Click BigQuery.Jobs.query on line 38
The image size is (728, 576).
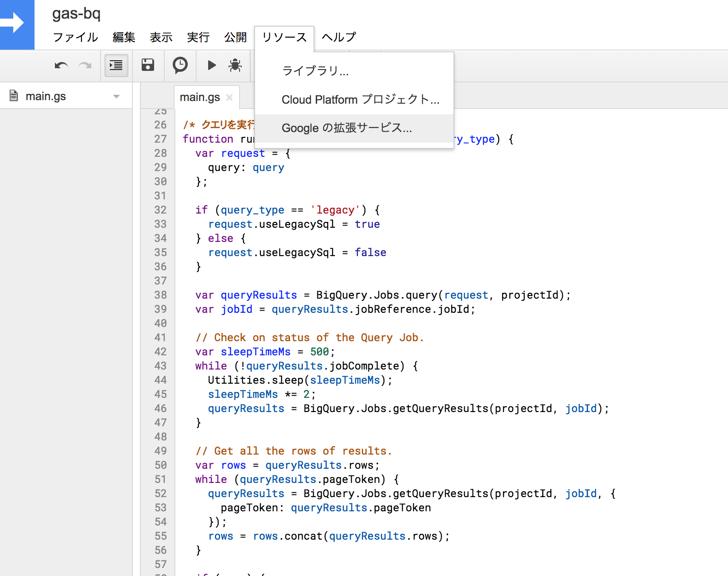pos(377,295)
